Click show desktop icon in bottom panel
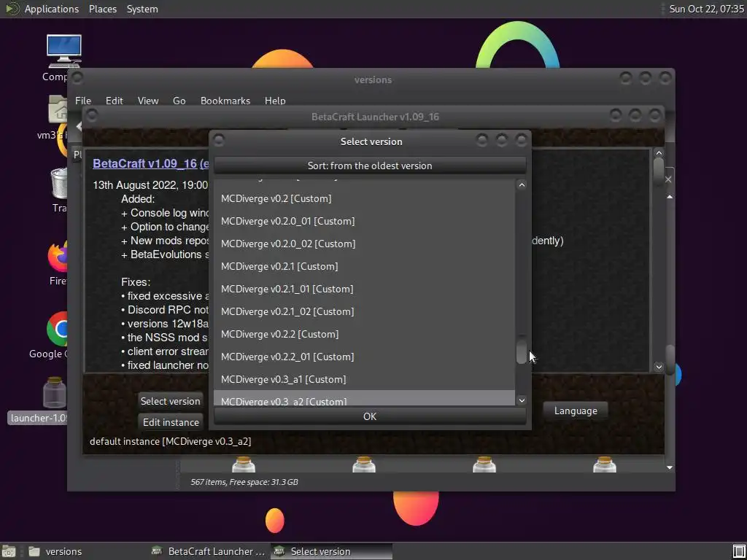747x560 pixels. (9, 551)
